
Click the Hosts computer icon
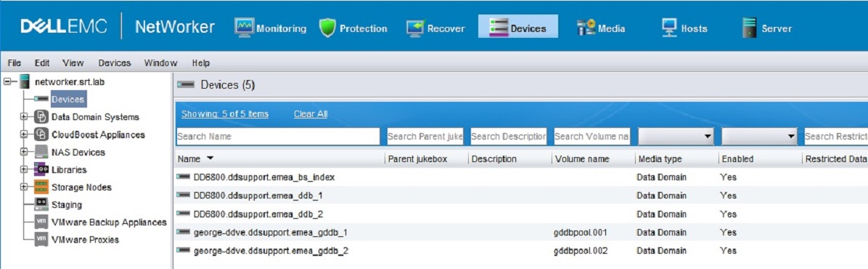point(670,28)
